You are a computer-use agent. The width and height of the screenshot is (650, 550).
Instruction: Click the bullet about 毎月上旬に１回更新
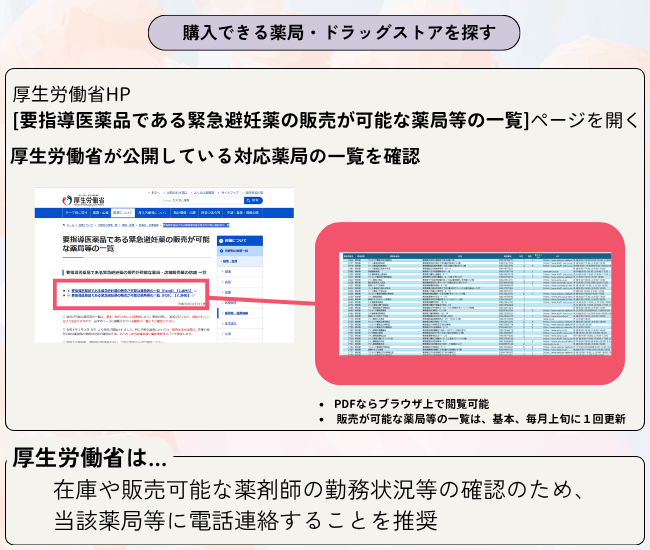(480, 419)
